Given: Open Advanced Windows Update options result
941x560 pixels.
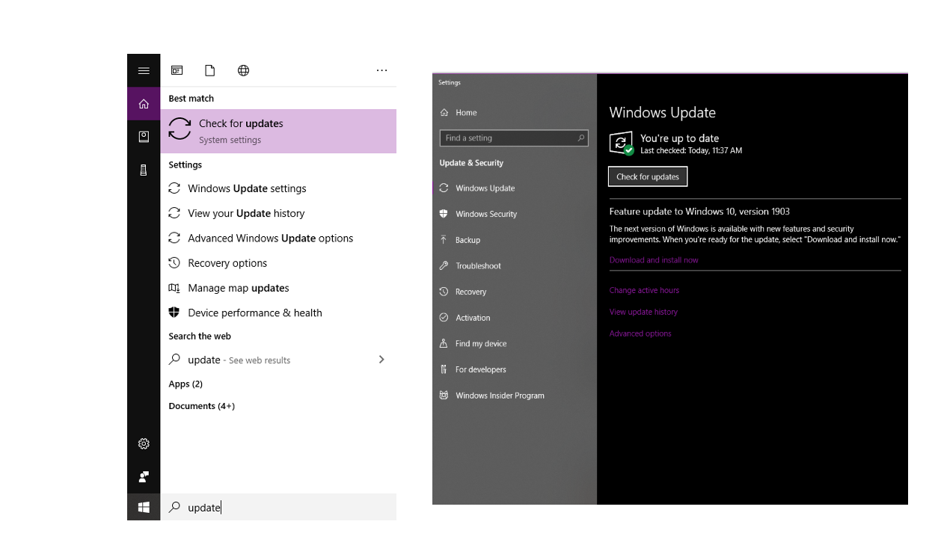Looking at the screenshot, I should tap(278, 238).
